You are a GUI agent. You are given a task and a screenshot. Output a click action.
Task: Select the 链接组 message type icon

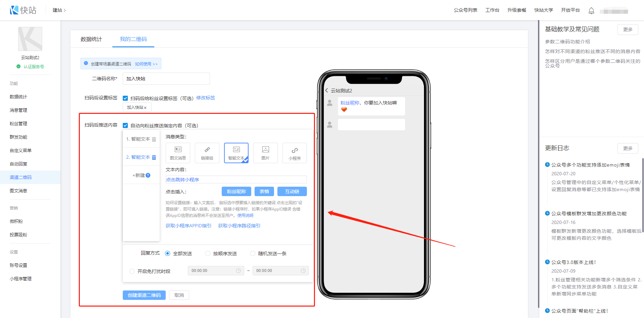[207, 153]
